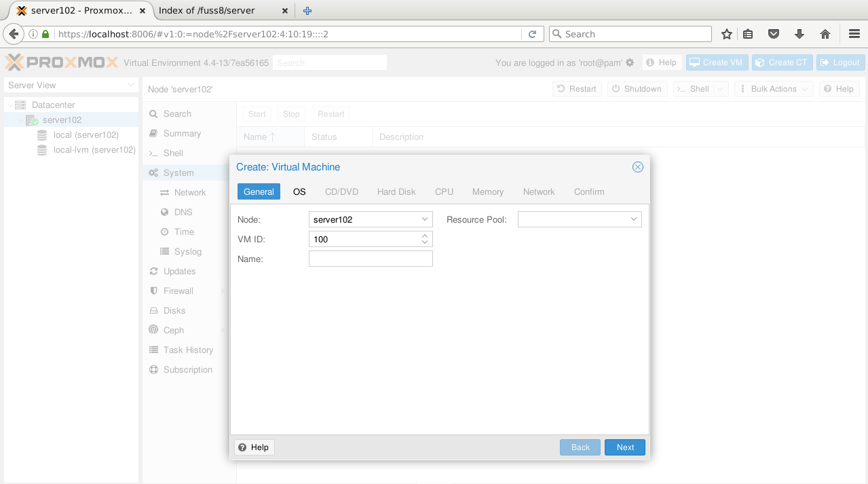Click the Shutdown button

click(x=637, y=89)
